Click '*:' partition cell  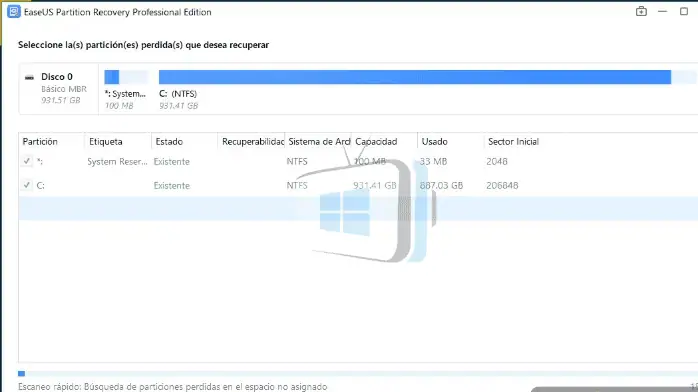(40, 162)
